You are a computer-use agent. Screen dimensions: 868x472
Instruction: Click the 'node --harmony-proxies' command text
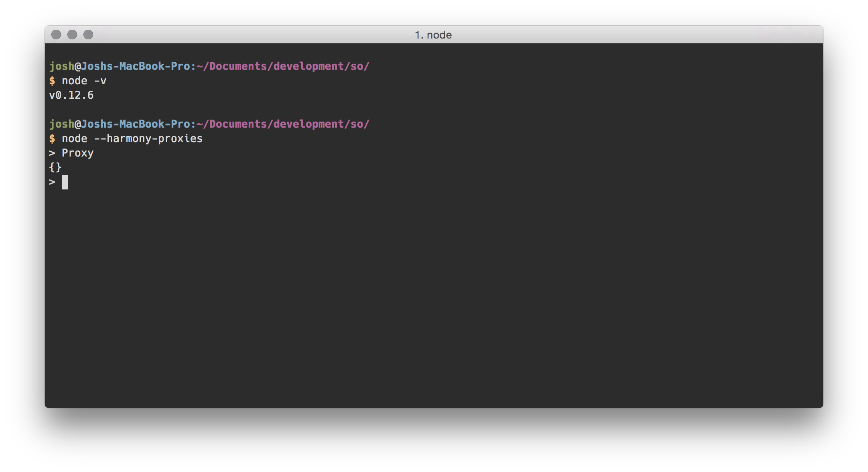click(132, 138)
